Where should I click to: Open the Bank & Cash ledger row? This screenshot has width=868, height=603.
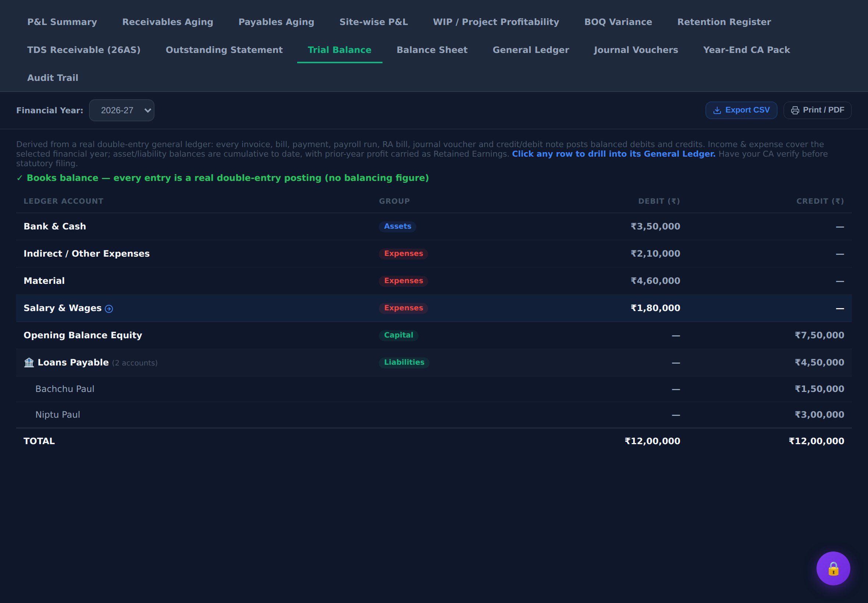434,226
